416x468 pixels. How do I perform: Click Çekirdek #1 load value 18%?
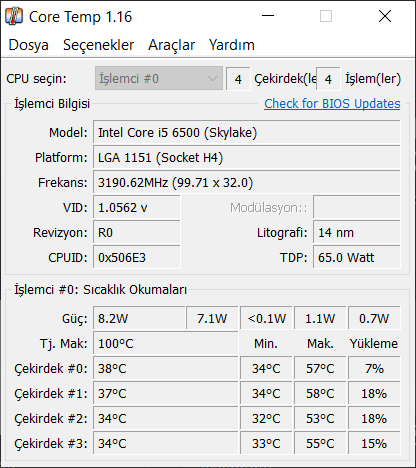point(374,394)
